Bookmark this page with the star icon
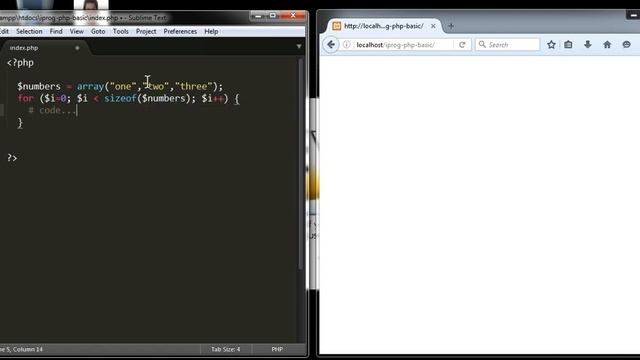This screenshot has height=360, width=640. tap(551, 44)
